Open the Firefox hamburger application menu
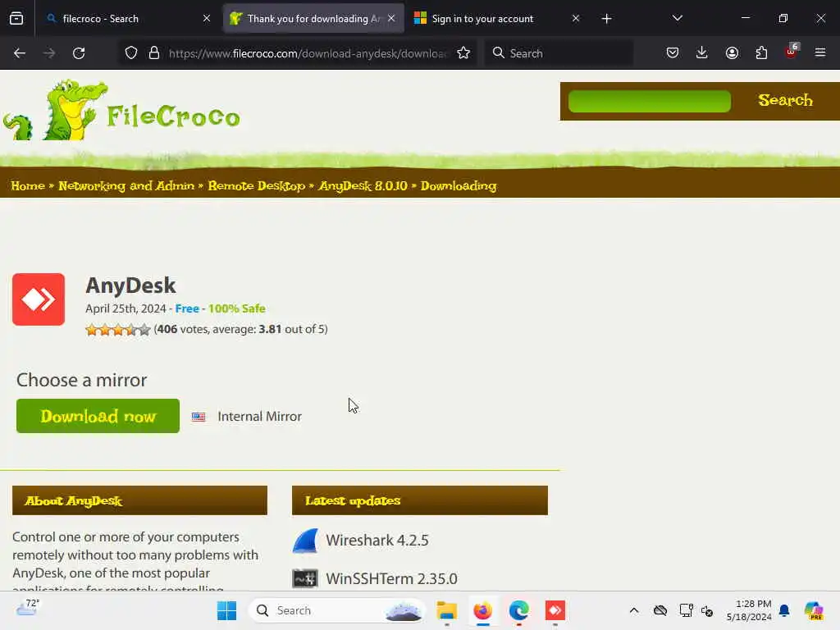 pyautogui.click(x=820, y=52)
